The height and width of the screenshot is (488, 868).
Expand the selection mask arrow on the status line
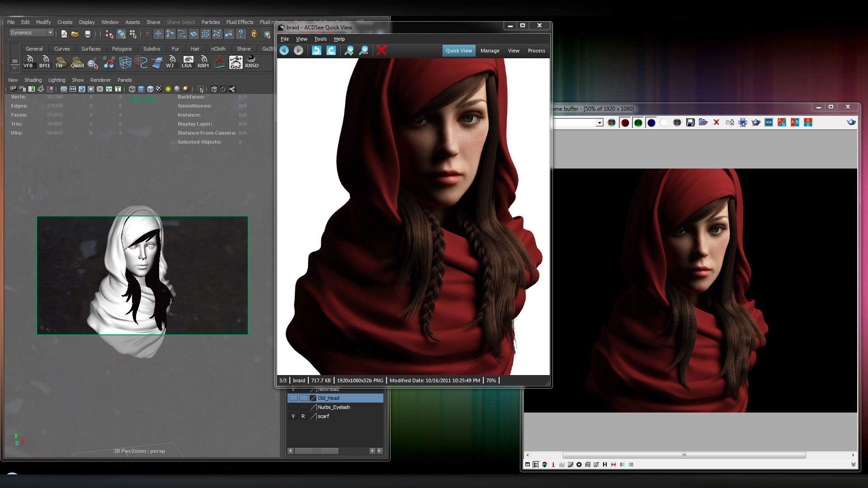(x=147, y=33)
